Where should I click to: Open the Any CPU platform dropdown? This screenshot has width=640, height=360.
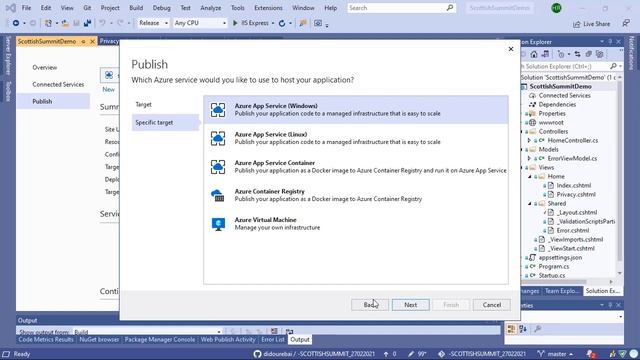click(200, 23)
